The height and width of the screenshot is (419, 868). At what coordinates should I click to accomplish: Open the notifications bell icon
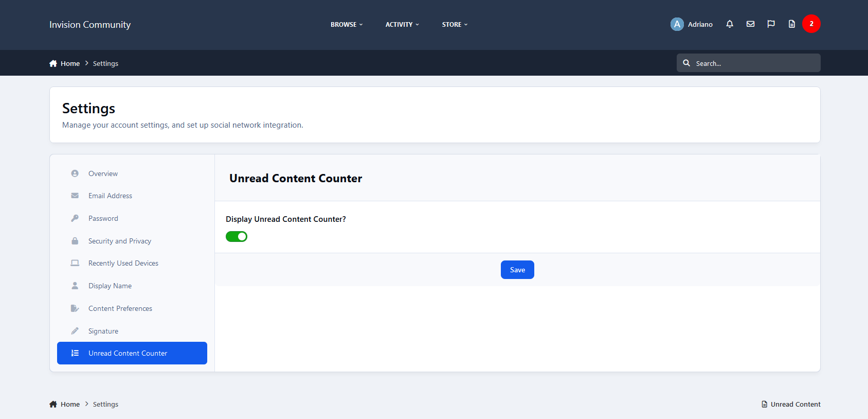click(x=729, y=24)
